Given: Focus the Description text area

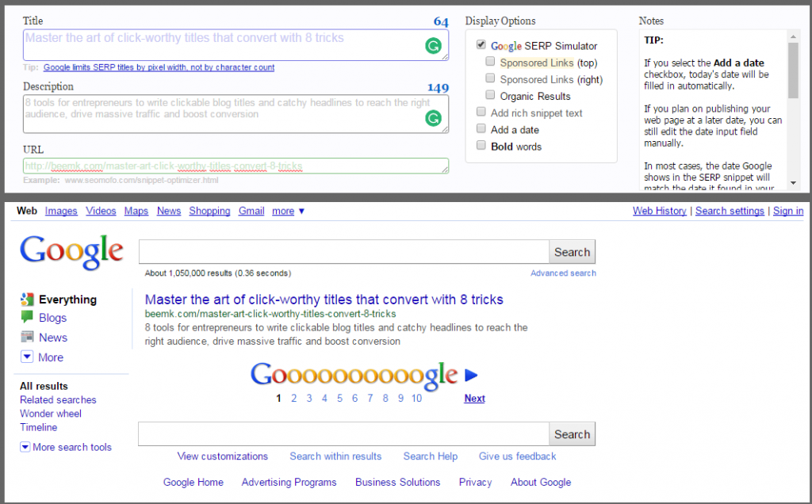Looking at the screenshot, I should click(x=236, y=114).
